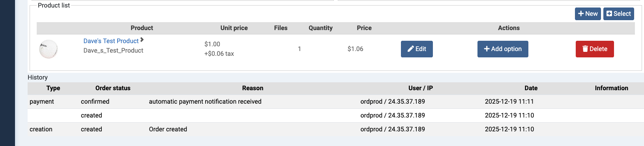
Task: Click the Order status history column header
Action: (x=113, y=88)
